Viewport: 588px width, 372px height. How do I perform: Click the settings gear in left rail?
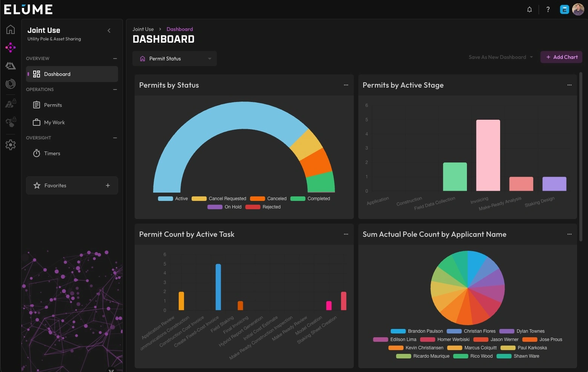click(x=11, y=145)
